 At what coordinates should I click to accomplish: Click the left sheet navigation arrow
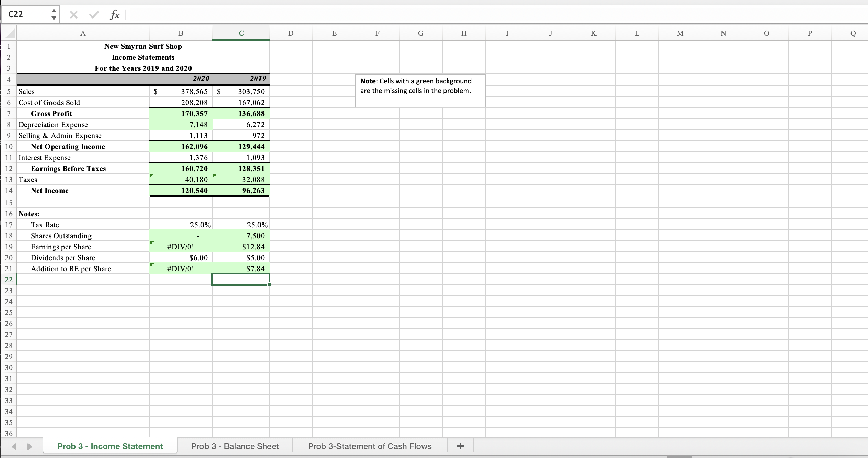[14, 446]
